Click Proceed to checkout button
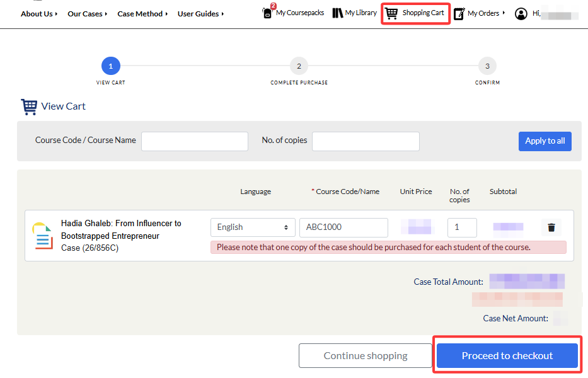The image size is (588, 378). (507, 355)
